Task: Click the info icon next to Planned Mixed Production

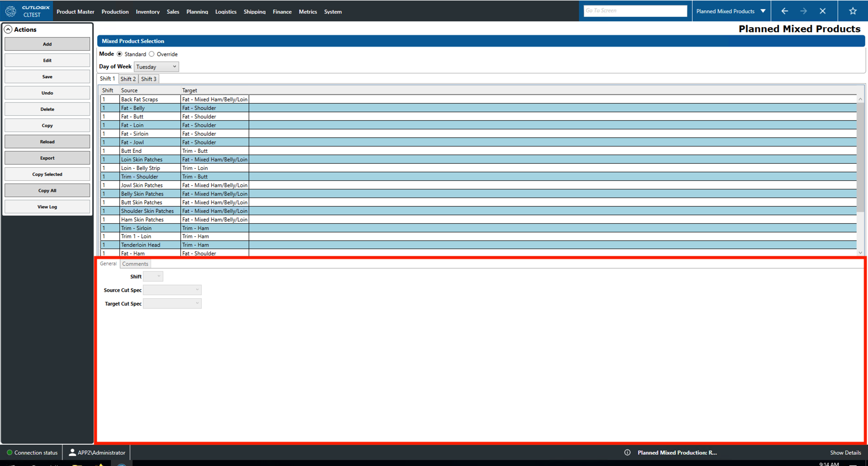Action: coord(627,452)
